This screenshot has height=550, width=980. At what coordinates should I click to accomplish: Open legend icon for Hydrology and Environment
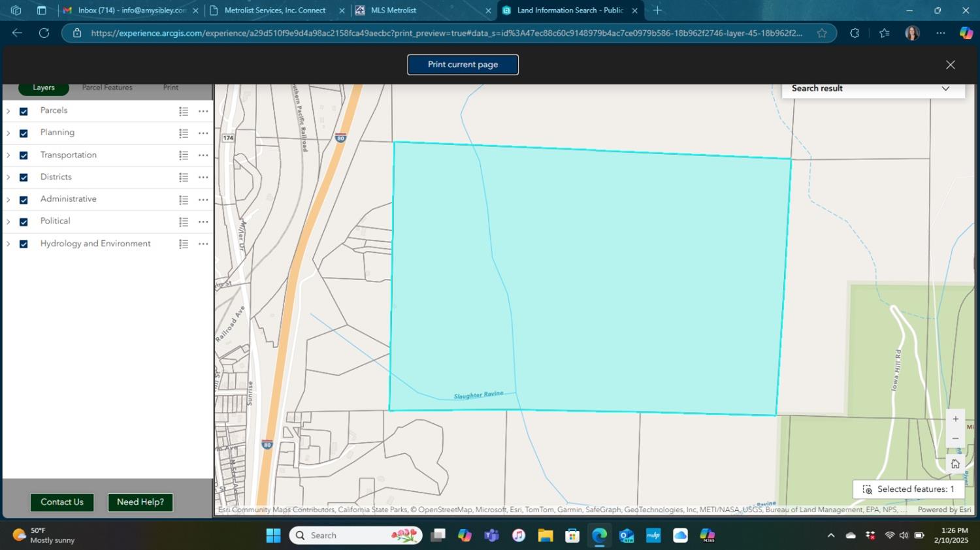(184, 244)
